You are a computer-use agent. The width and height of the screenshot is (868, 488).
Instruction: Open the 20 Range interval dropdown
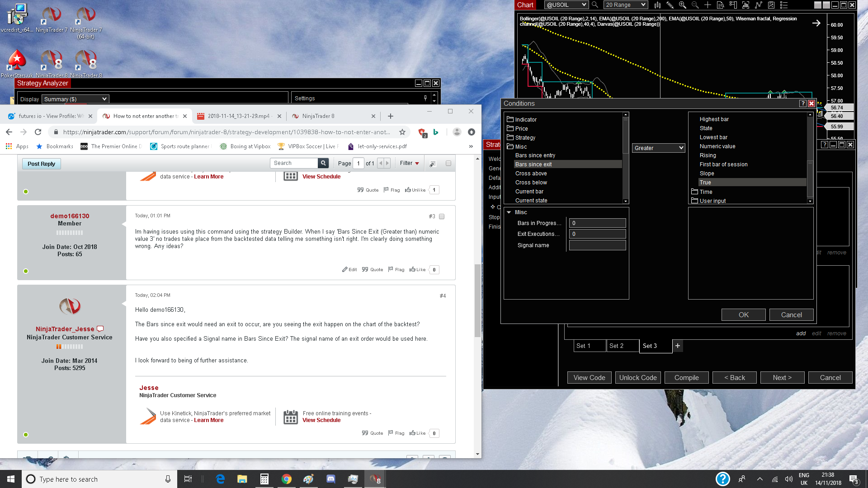tap(626, 5)
